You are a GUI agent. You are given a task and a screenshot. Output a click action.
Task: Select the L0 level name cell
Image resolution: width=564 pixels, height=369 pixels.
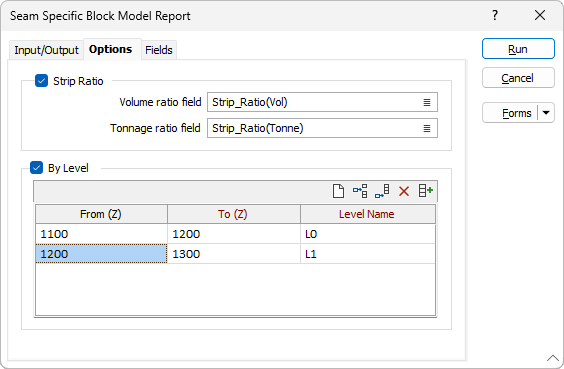[x=368, y=234]
